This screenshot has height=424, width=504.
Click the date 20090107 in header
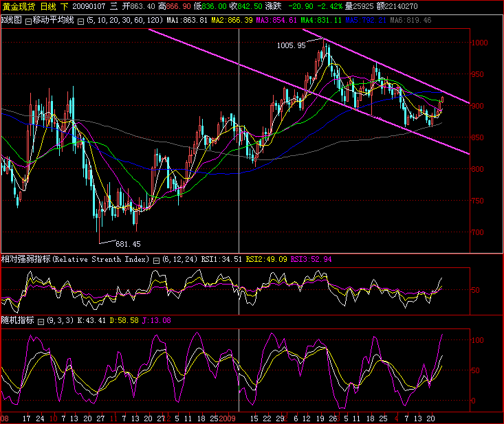(89, 6)
